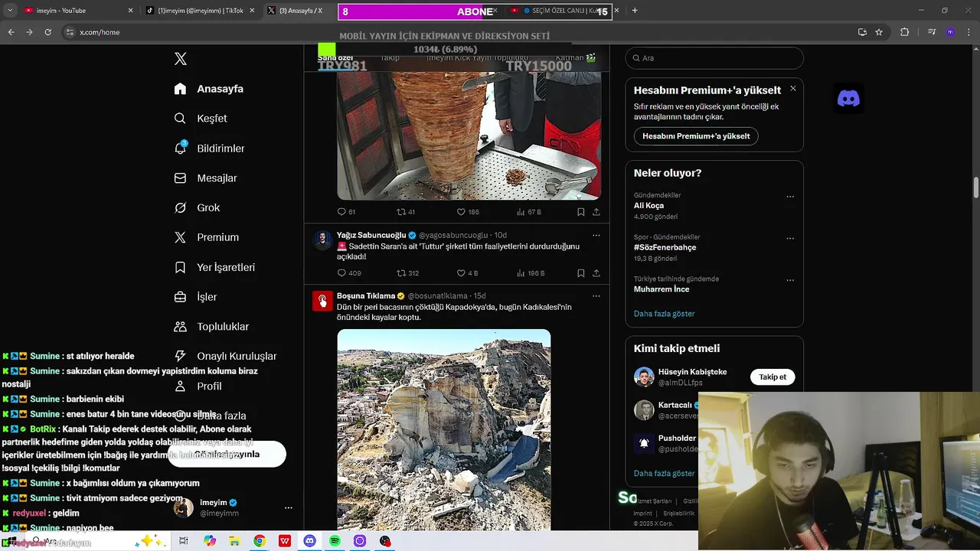This screenshot has width=980, height=551.
Task: Click the X logo in the sidebar
Action: pos(181,59)
